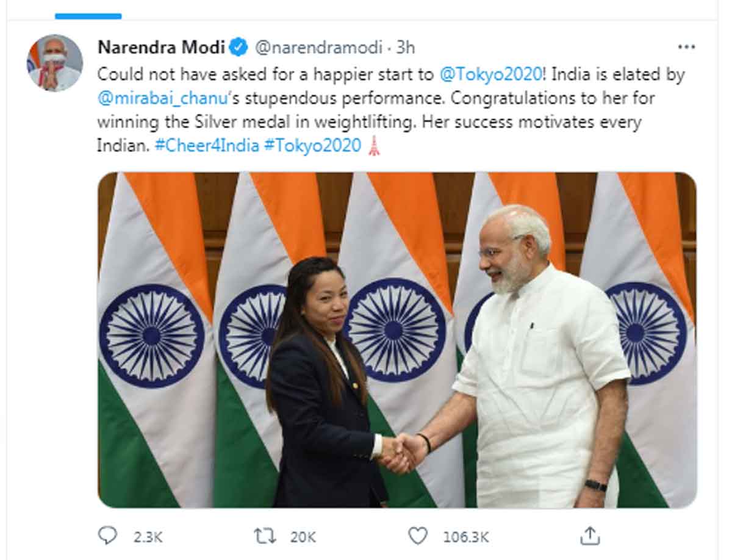Click the reply speech bubble icon
This screenshot has width=732, height=560.
click(x=107, y=536)
